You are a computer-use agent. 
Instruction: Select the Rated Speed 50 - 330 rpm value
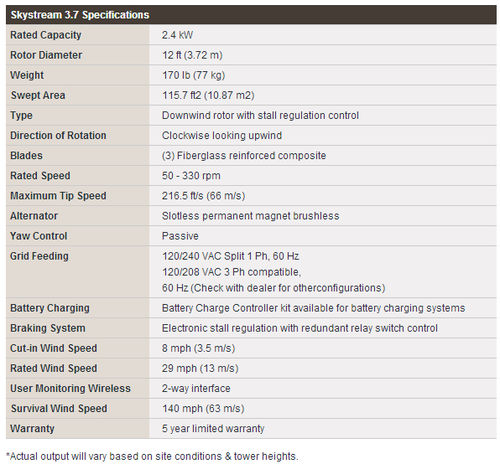[x=191, y=176]
